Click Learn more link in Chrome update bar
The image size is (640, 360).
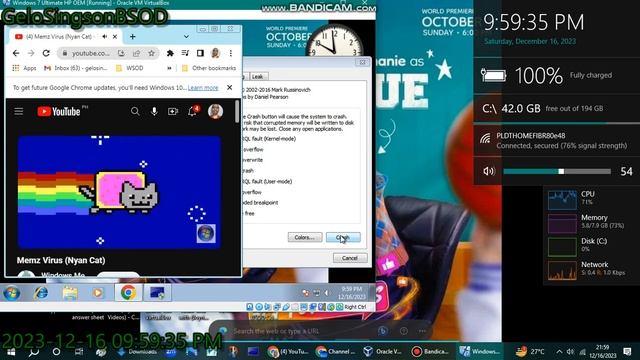(203, 88)
